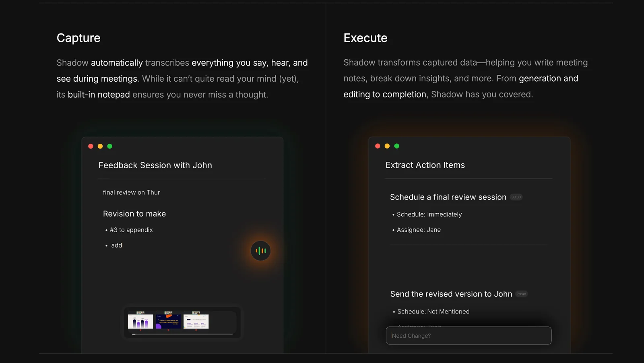
Task: Click the Revision to make heading
Action: point(134,214)
